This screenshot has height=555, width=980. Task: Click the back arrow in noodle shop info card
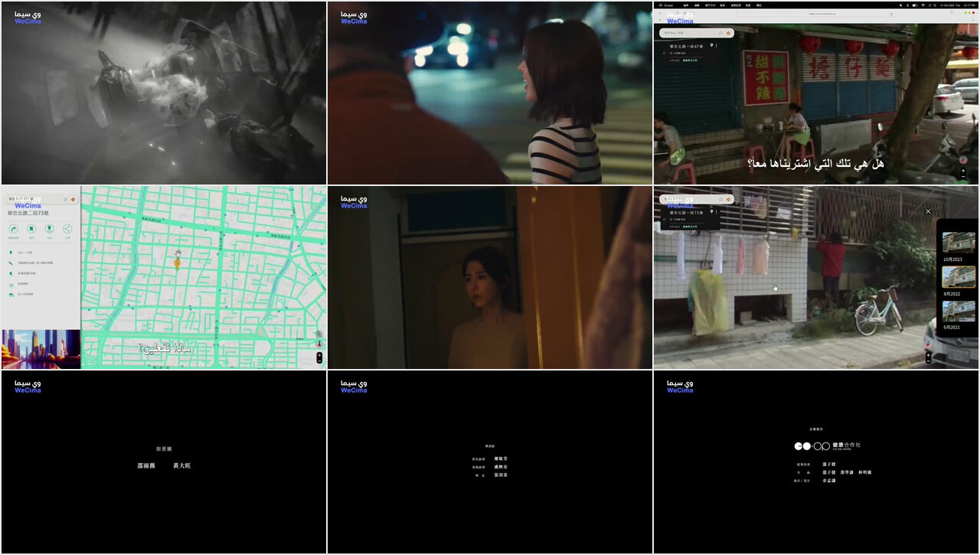pyautogui.click(x=664, y=53)
